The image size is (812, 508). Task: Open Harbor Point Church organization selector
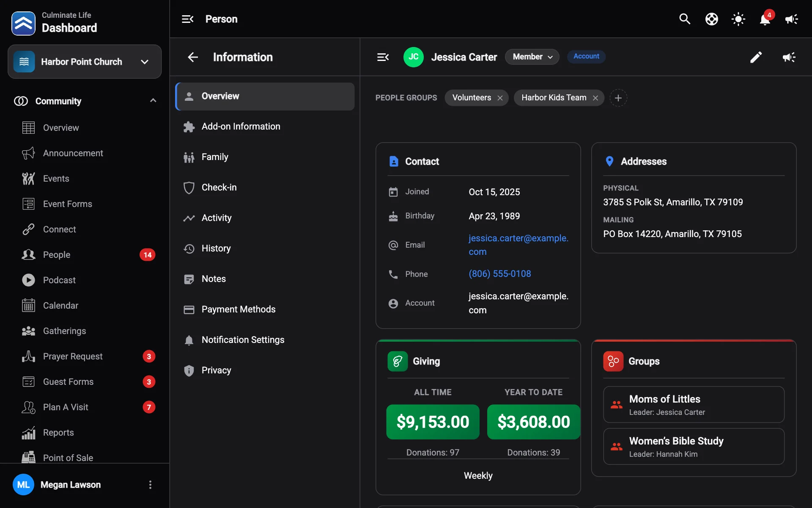click(85, 62)
